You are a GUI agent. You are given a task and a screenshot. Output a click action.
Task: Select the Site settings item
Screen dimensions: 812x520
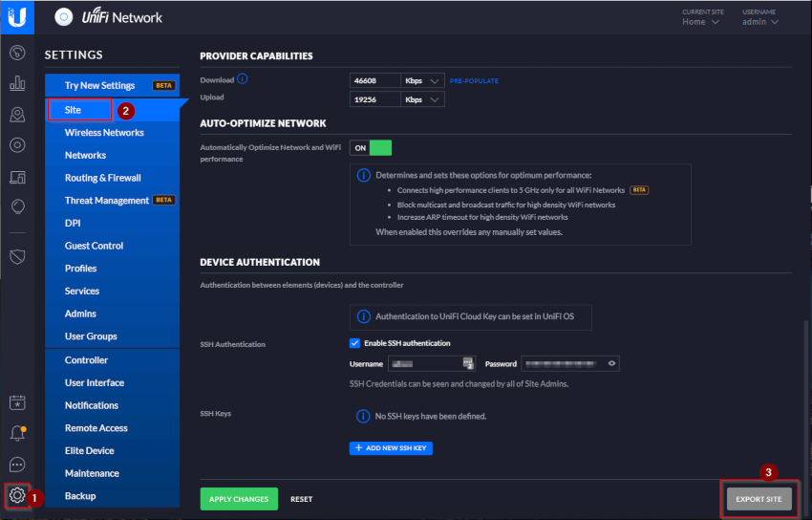[113, 110]
